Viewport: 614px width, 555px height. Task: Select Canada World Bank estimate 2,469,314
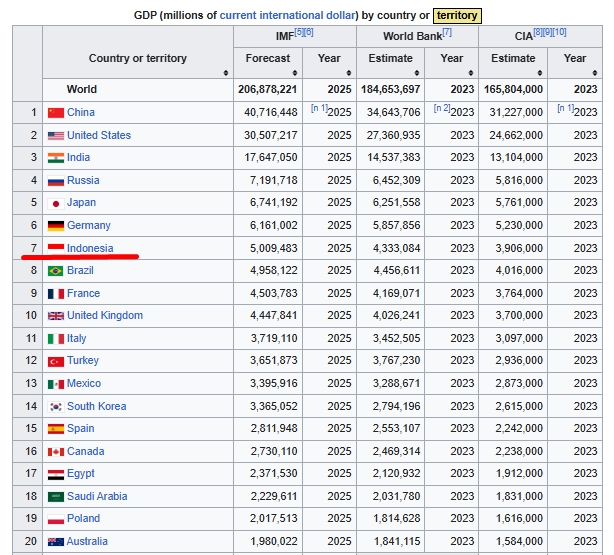pos(396,451)
